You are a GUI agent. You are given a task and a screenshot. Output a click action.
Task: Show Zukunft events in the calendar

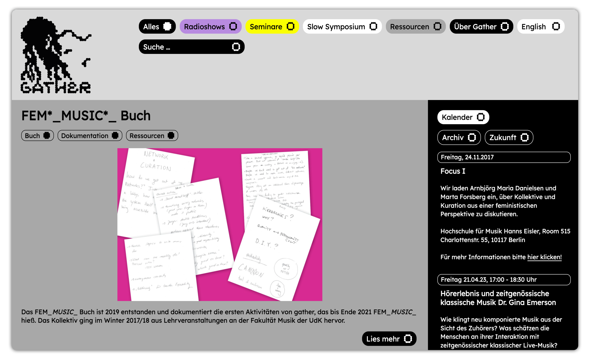[x=508, y=138]
